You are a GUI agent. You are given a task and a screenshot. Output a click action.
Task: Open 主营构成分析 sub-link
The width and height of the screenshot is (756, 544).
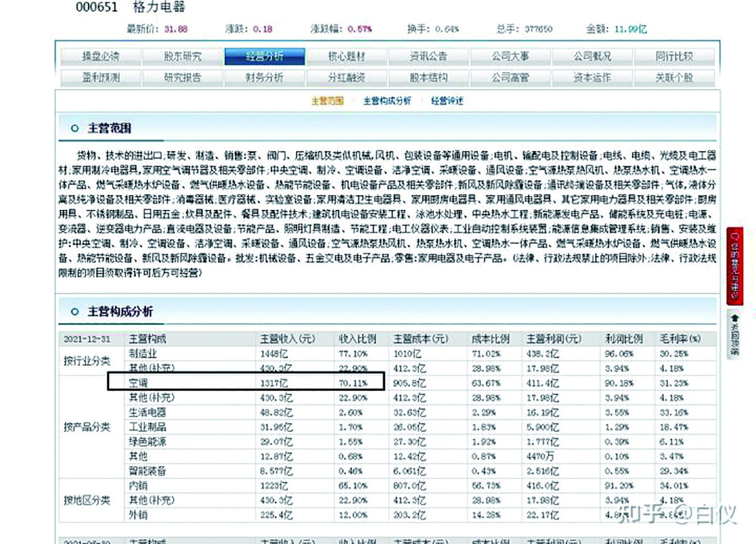point(386,101)
